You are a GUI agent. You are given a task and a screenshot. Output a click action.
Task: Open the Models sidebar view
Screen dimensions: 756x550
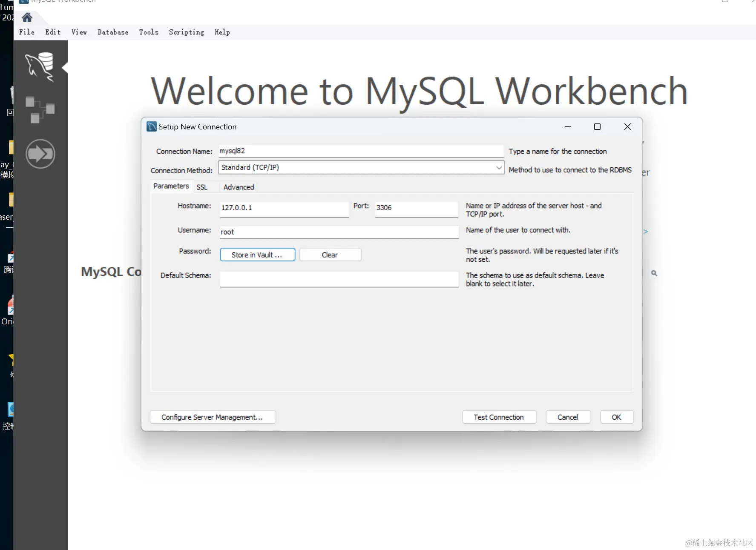coord(40,110)
